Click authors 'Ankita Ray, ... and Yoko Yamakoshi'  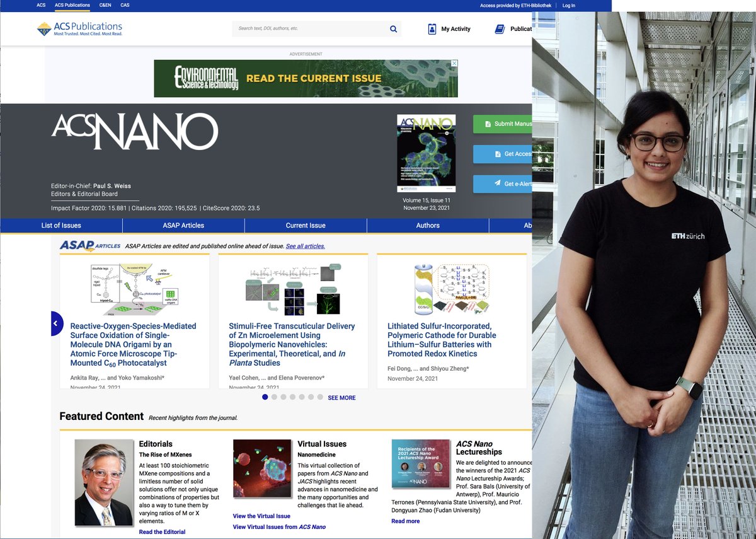pyautogui.click(x=117, y=377)
